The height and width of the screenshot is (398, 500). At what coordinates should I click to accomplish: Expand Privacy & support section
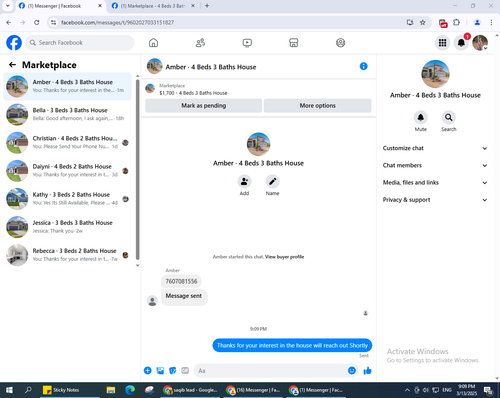435,200
